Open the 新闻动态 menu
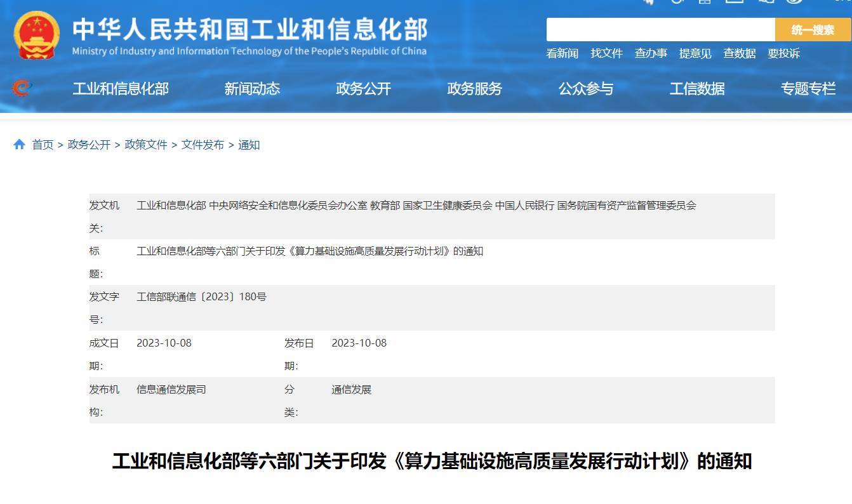Viewport: 852px width, 504px height. pyautogui.click(x=252, y=89)
